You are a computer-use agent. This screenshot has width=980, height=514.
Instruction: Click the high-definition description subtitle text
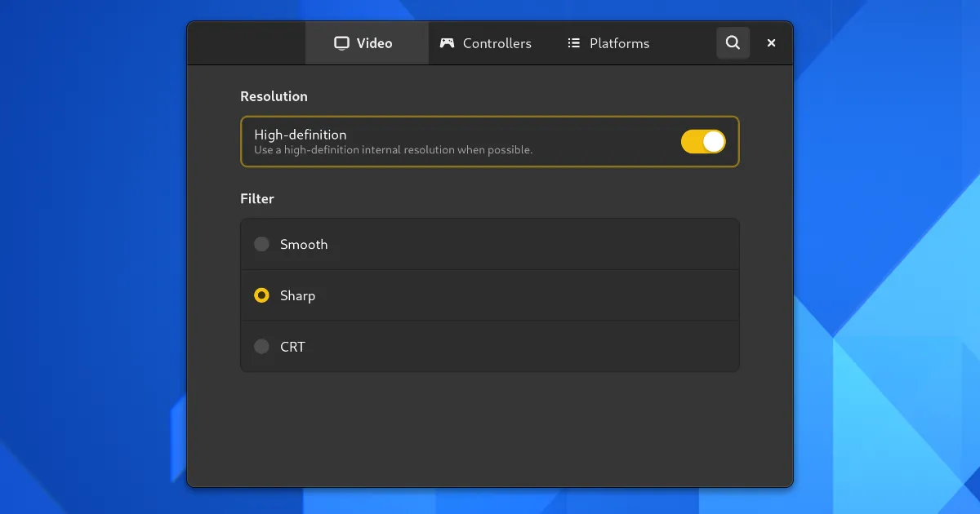coord(393,150)
